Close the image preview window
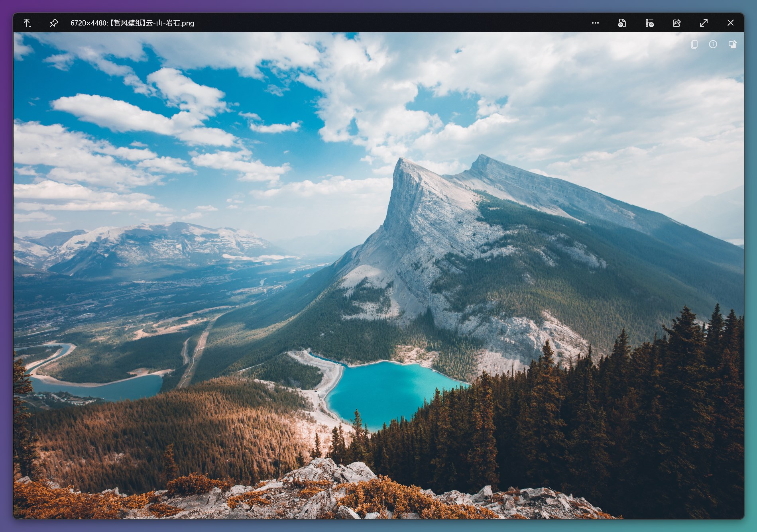Screen dimensions: 757x532 [x=731, y=23]
